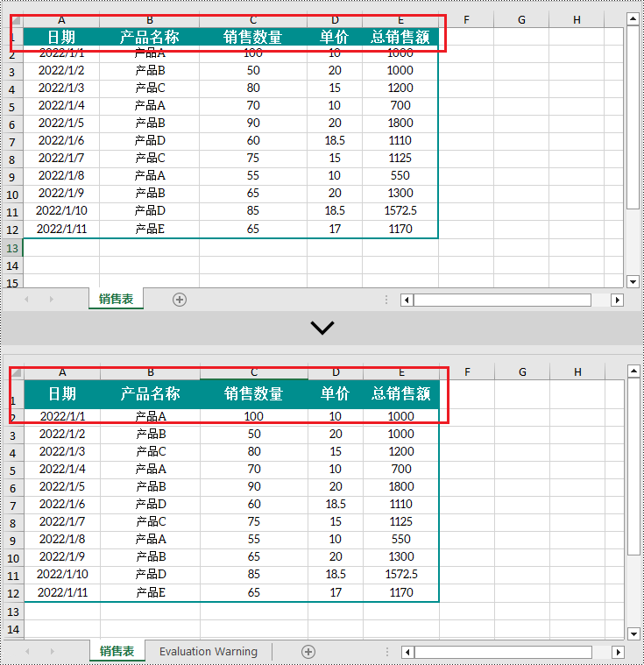Click cell 产品E in the top spreadsheet
This screenshot has height=665, width=644.
tap(149, 229)
